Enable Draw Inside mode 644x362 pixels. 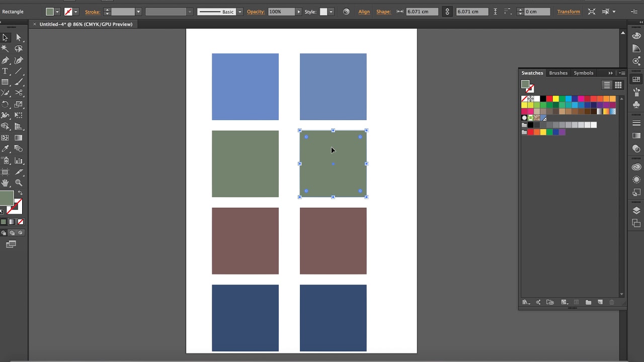(20, 233)
